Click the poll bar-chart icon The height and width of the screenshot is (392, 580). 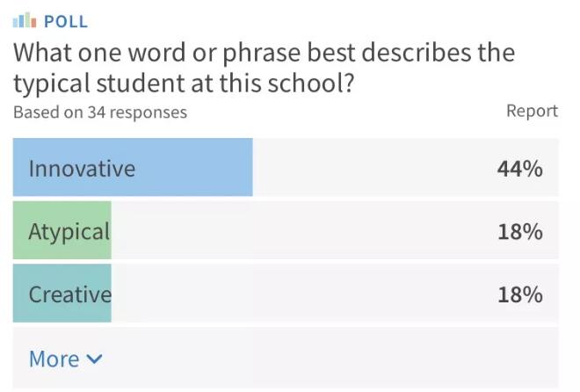point(24,22)
